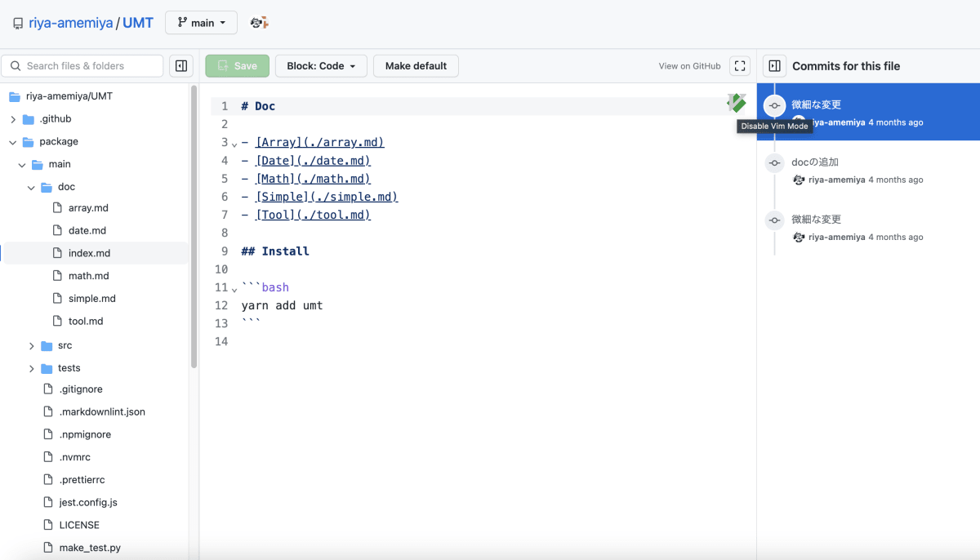Collapse the package folder chevron

pos(13,142)
